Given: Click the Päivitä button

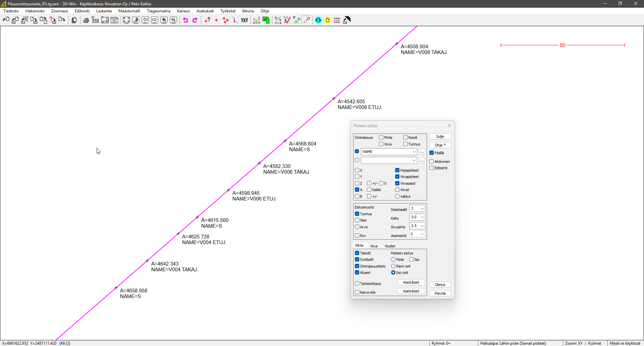Looking at the screenshot, I should point(440,293).
